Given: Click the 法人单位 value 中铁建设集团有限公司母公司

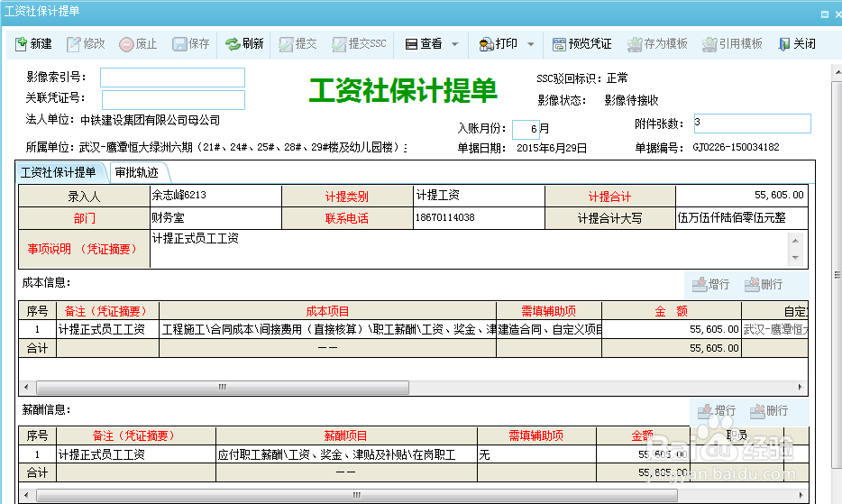Looking at the screenshot, I should coord(150,120).
